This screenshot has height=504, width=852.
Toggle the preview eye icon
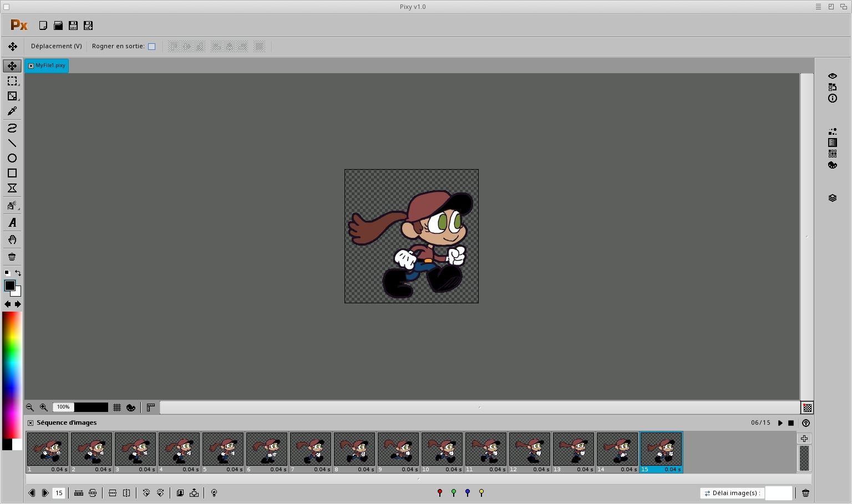point(833,76)
